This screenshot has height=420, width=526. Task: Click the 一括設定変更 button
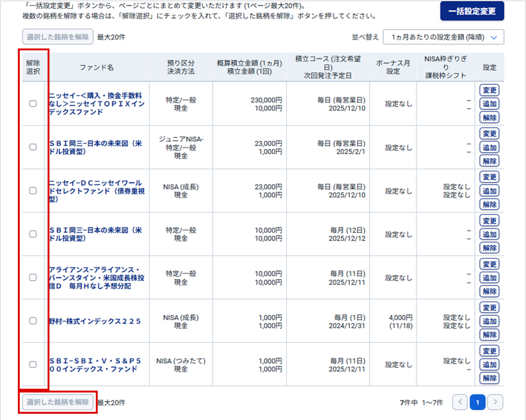pyautogui.click(x=472, y=11)
